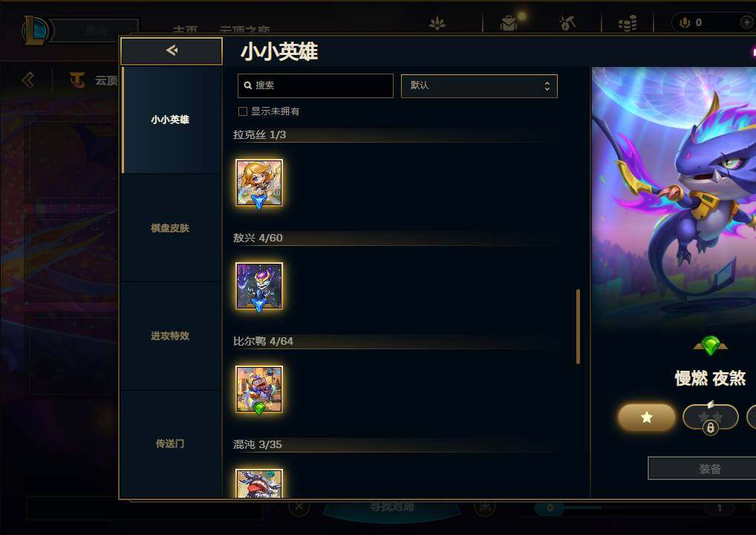
Task: Select the one-star tier button
Action: [x=647, y=418]
